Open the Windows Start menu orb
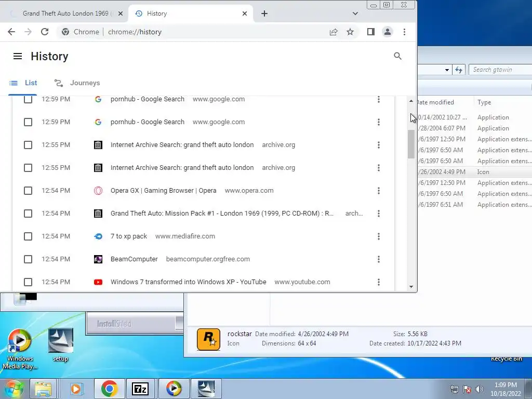Screen dimensions: 532x399 (14, 389)
